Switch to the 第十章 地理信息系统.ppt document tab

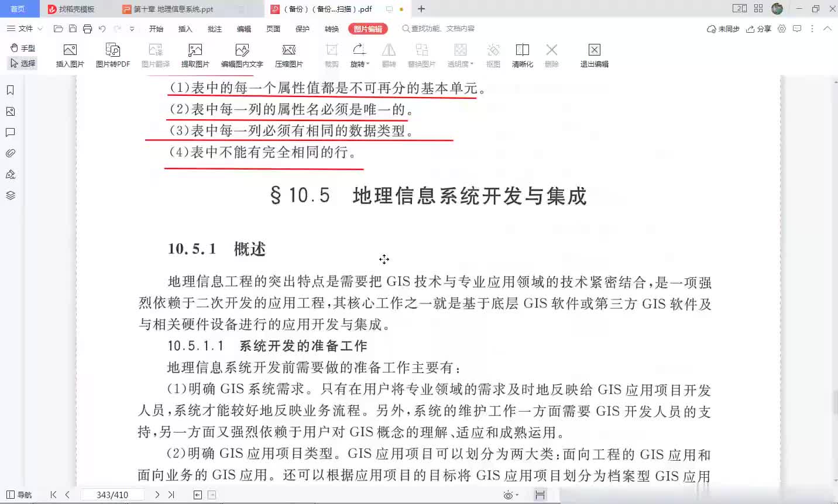(173, 9)
